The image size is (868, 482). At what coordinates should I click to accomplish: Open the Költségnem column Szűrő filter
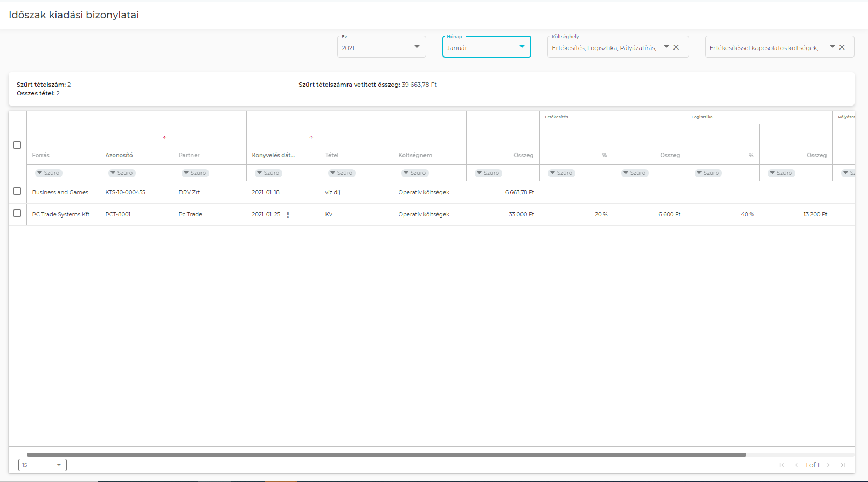[x=415, y=173]
